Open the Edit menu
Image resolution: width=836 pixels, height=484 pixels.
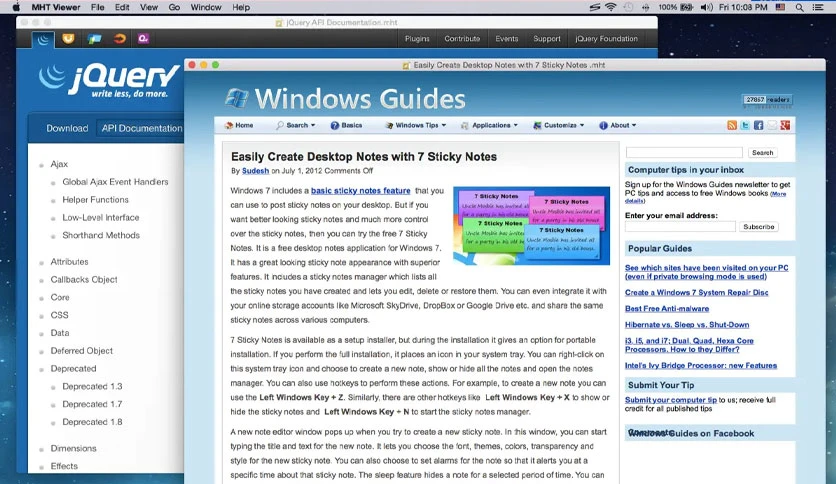[x=122, y=7]
